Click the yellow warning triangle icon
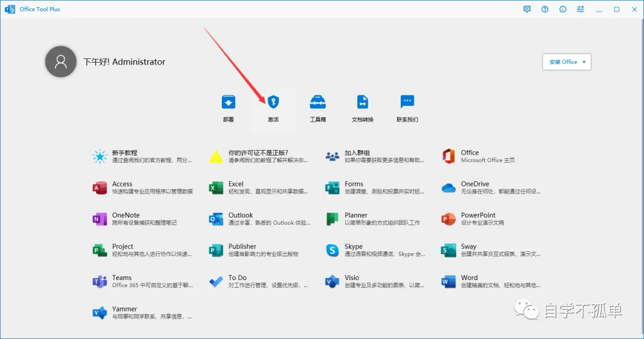 coord(216,156)
